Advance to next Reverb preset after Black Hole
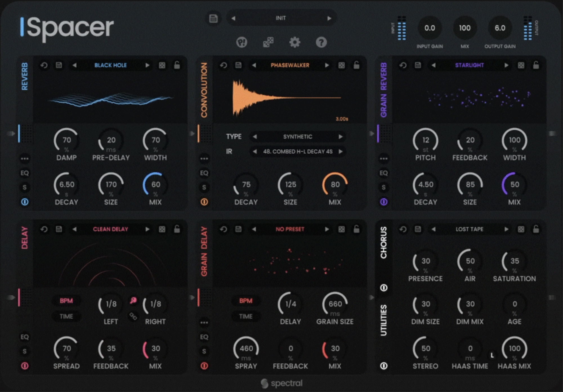 148,65
